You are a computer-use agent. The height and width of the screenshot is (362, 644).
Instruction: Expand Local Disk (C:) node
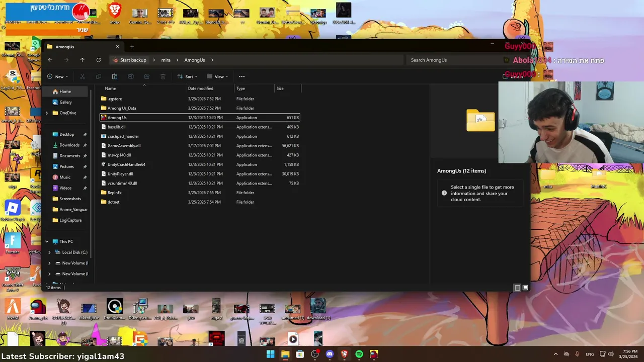point(49,252)
